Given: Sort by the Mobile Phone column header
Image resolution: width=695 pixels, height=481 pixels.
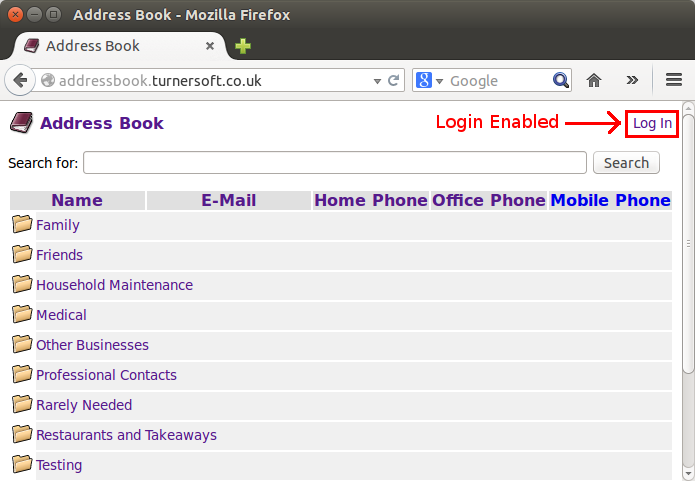Looking at the screenshot, I should 610,200.
